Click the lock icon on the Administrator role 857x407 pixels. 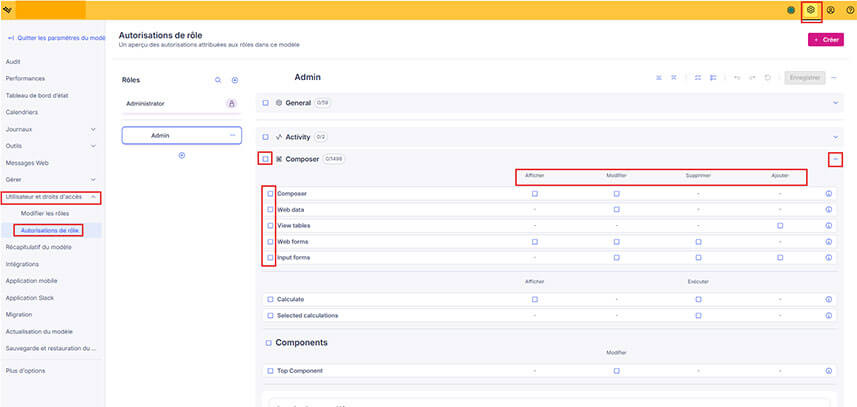pyautogui.click(x=231, y=103)
